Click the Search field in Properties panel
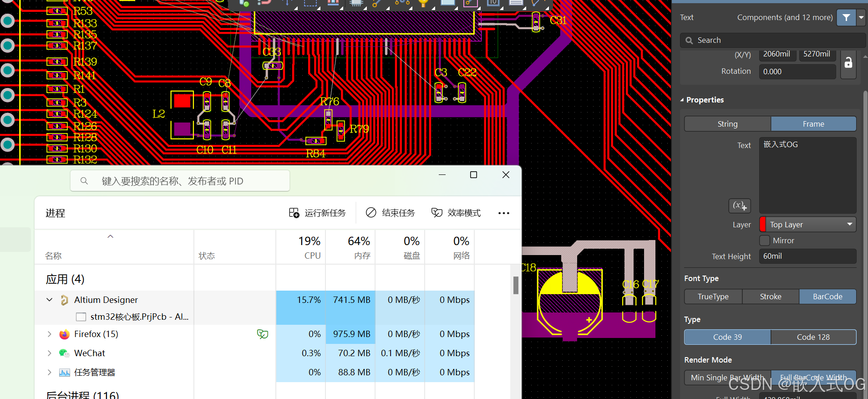Image resolution: width=868 pixels, height=399 pixels. coord(773,40)
